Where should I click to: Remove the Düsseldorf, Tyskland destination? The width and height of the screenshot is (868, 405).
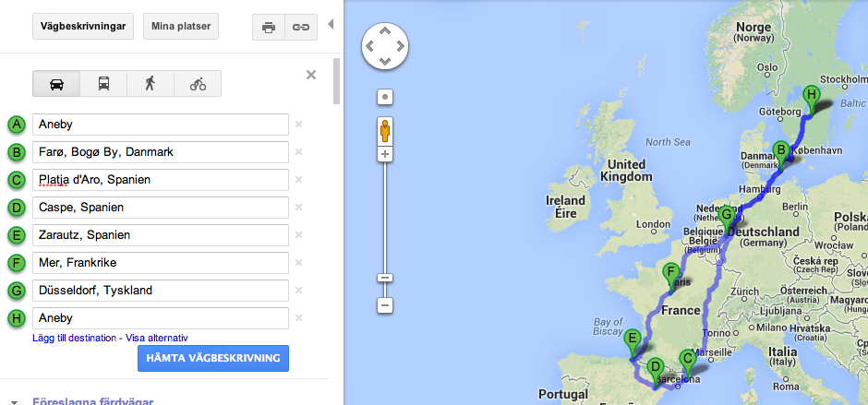click(x=298, y=291)
